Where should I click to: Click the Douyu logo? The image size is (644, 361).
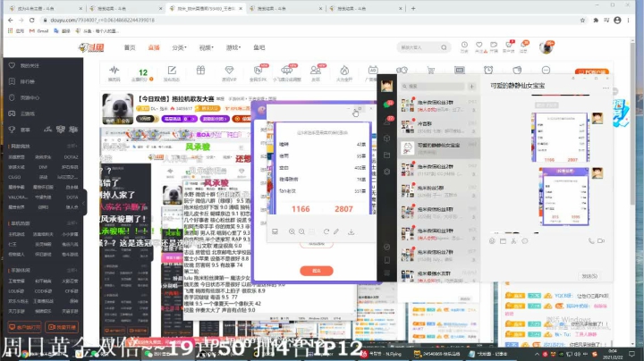click(91, 47)
